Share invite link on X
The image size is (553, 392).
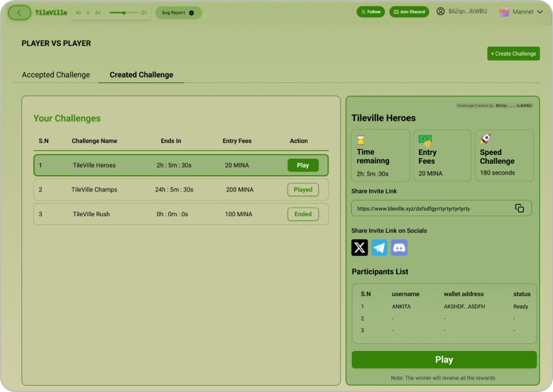360,247
